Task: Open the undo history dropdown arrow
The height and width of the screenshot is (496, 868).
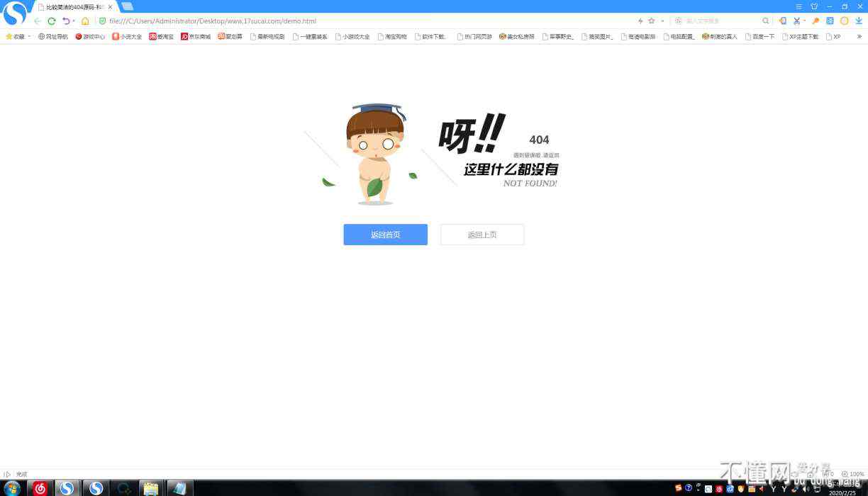Action: point(74,21)
